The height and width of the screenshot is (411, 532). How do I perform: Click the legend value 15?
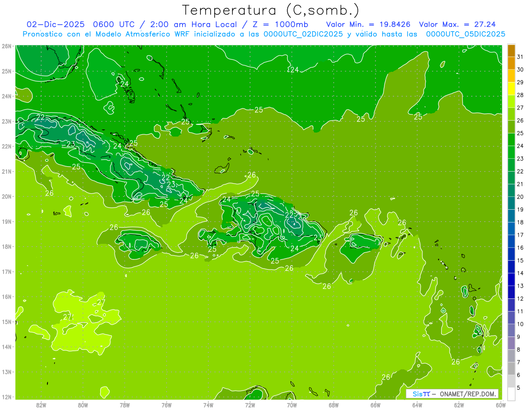pyautogui.click(x=520, y=260)
